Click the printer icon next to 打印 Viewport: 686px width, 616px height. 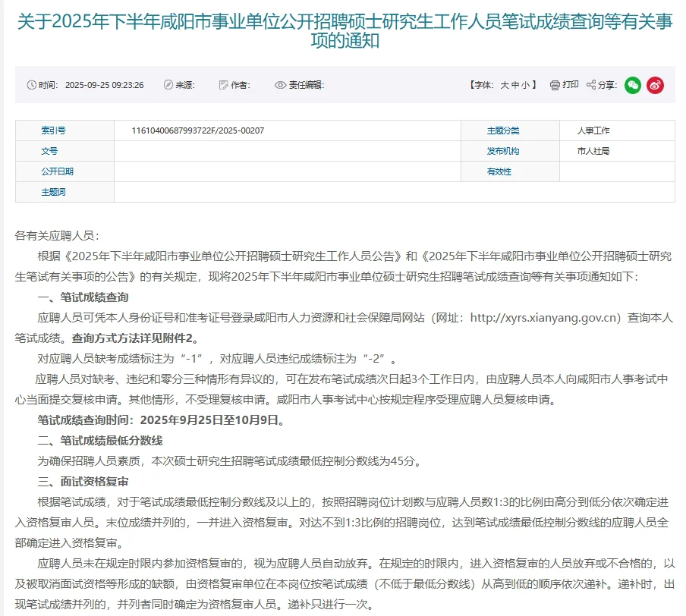(555, 85)
